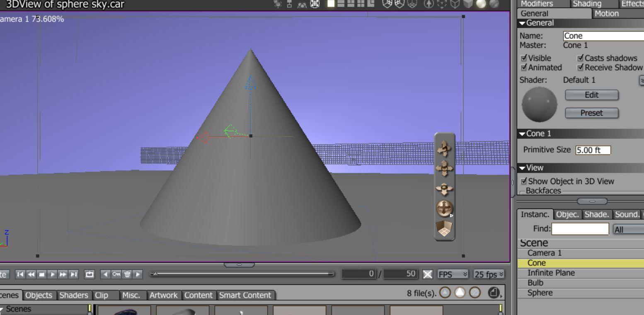Select Sphere in scene list
The image size is (644, 315).
point(581,293)
